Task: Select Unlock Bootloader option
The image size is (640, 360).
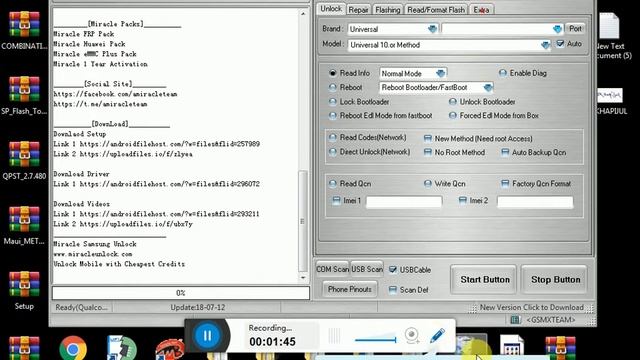Action: click(453, 102)
